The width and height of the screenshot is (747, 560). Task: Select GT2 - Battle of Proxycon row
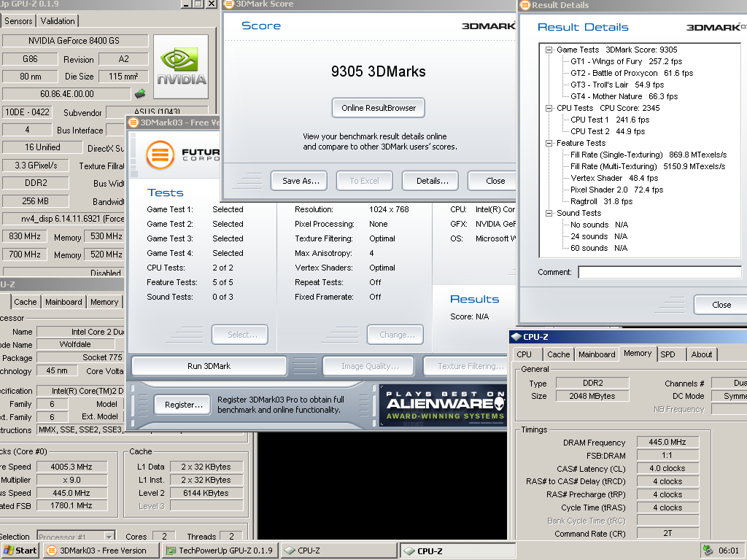click(632, 74)
